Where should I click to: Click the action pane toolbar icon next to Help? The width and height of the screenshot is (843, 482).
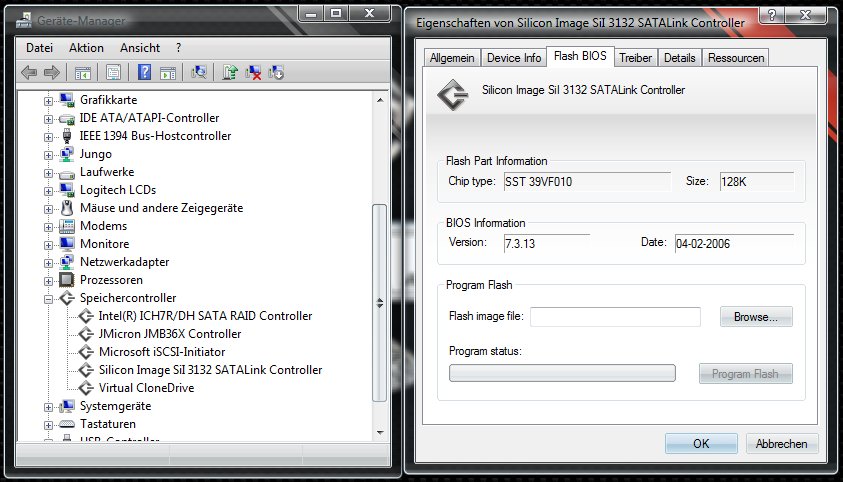(x=168, y=73)
